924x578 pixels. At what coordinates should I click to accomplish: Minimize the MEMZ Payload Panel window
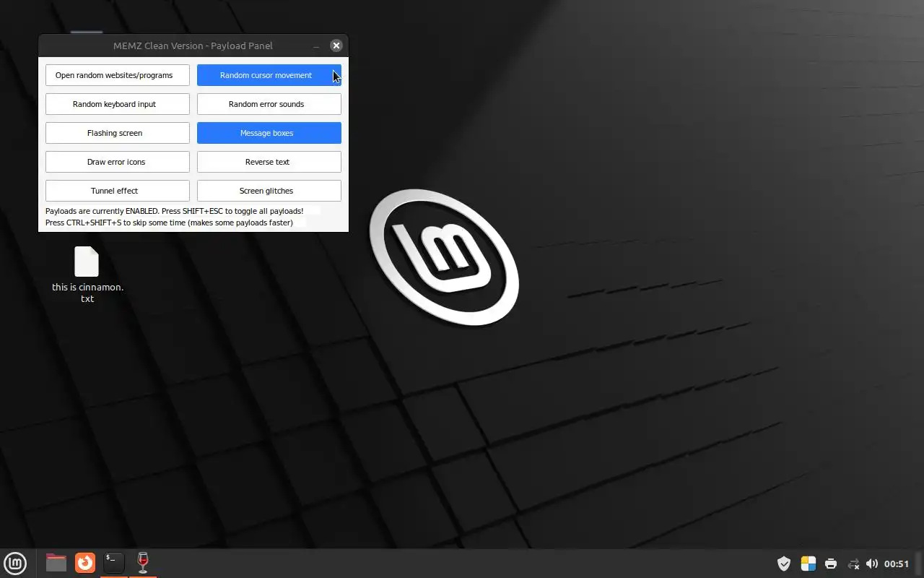(x=316, y=46)
